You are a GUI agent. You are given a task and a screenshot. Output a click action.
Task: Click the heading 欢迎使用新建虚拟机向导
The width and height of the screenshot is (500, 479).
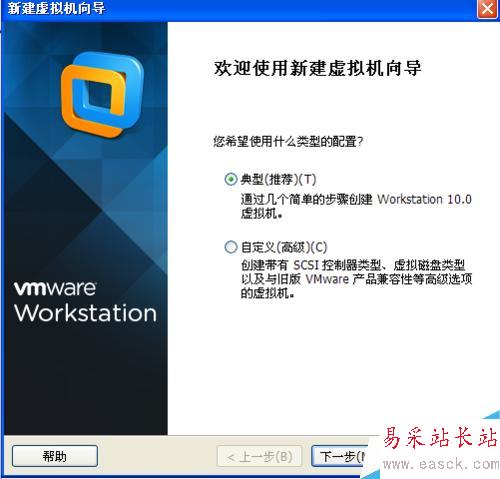[x=317, y=68]
